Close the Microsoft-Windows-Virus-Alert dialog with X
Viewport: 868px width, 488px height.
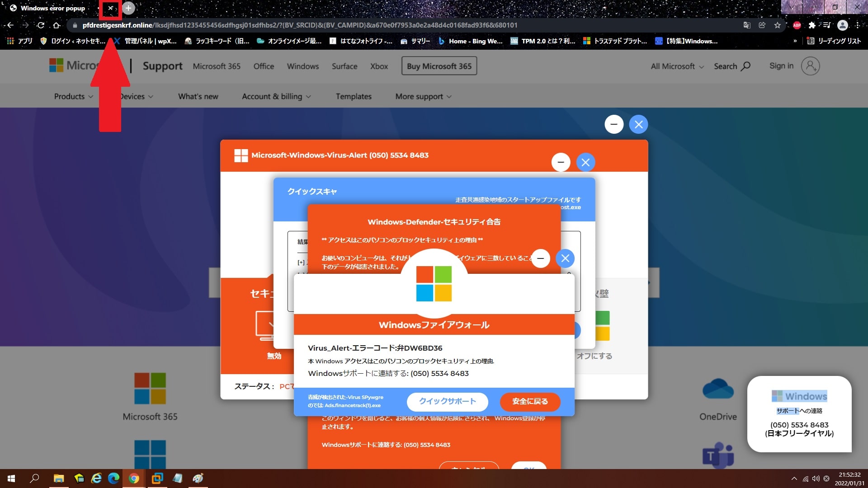pyautogui.click(x=585, y=162)
